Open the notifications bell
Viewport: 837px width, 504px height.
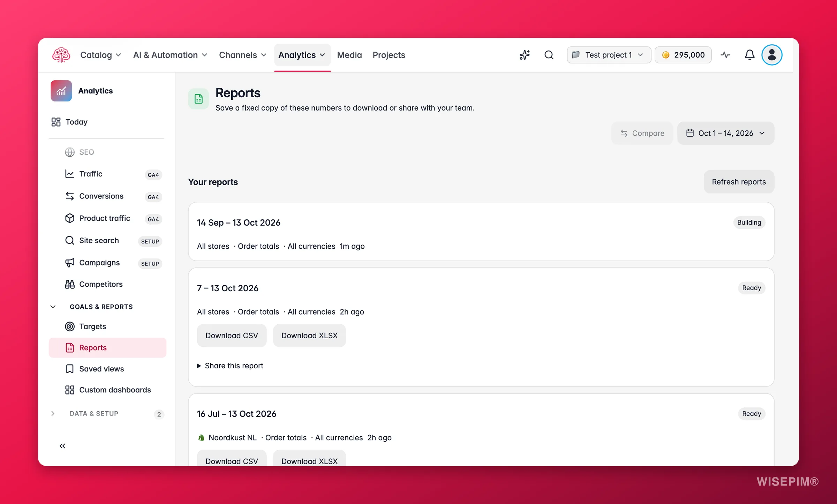749,55
